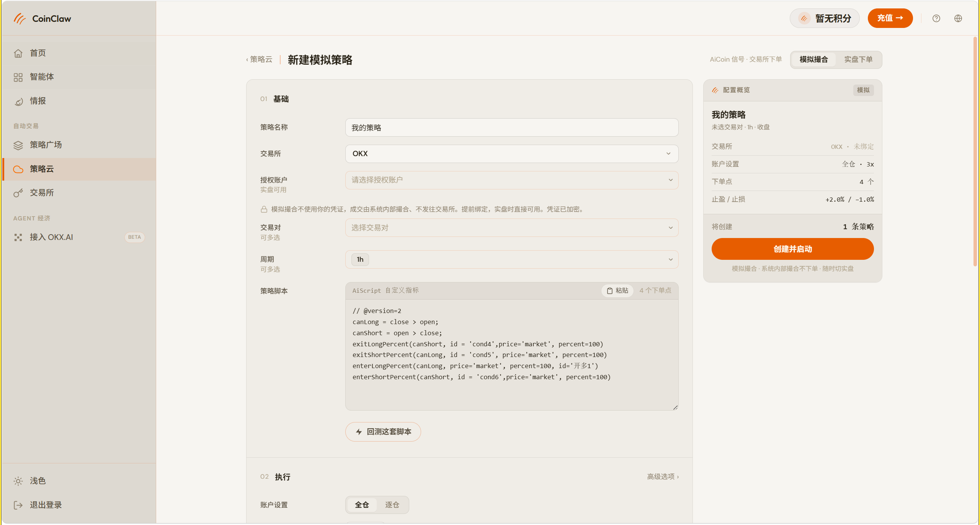980x525 pixels.
Task: Click the claw icon beside 配置概览
Action: point(715,90)
